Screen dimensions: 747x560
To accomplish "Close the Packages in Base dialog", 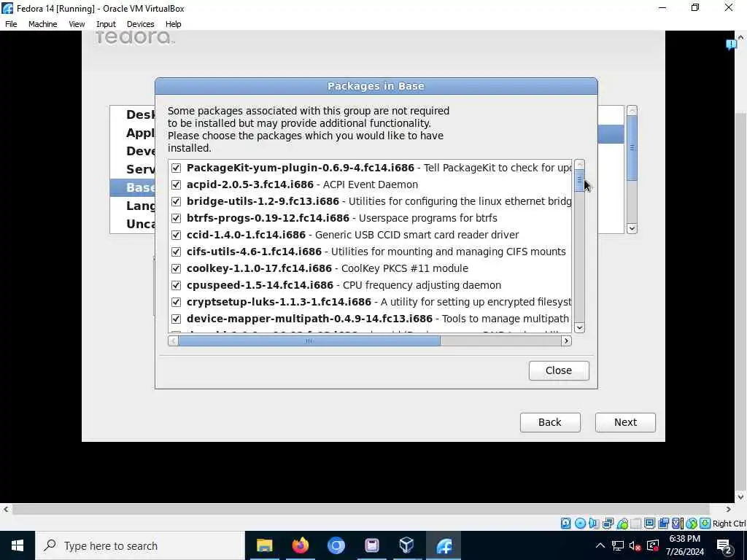I will (x=559, y=370).
